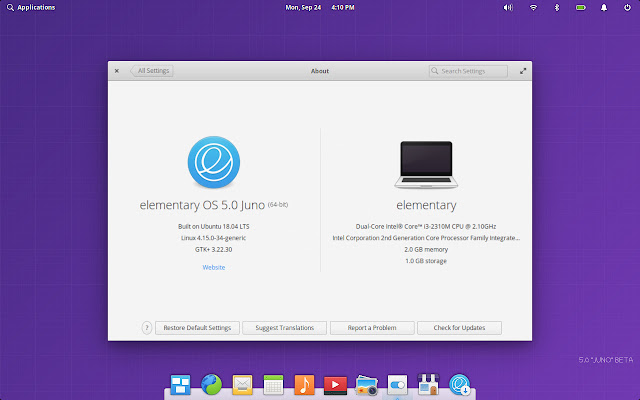
Task: Click the '1.0 GB storage' text
Action: coord(426,261)
